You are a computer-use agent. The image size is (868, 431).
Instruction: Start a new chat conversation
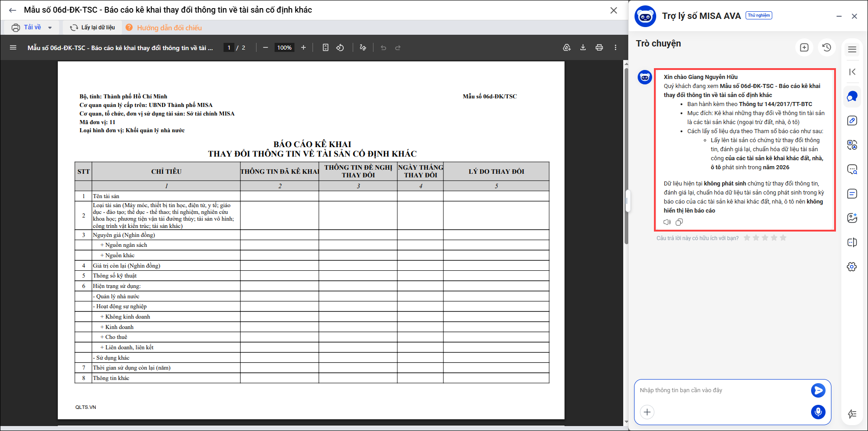804,47
